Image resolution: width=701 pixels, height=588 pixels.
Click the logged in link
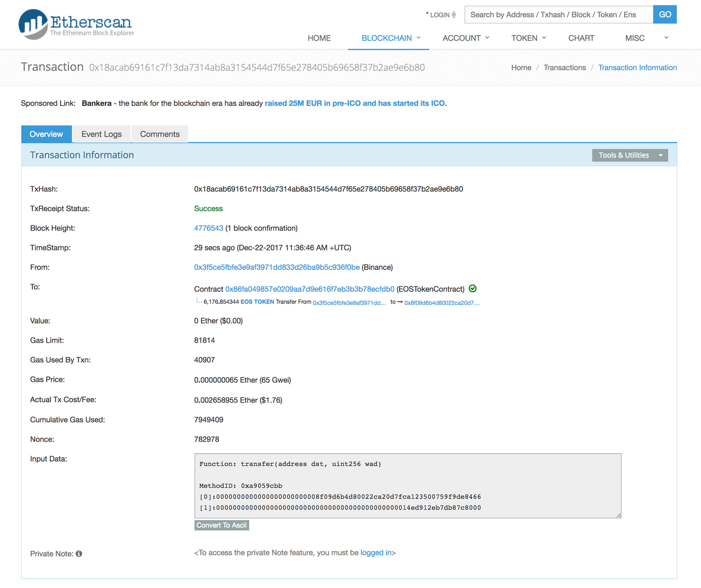pyautogui.click(x=376, y=553)
